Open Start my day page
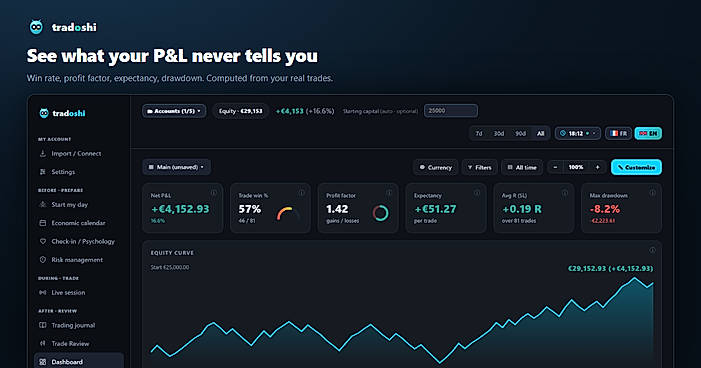This screenshot has width=701, height=368. [79, 204]
